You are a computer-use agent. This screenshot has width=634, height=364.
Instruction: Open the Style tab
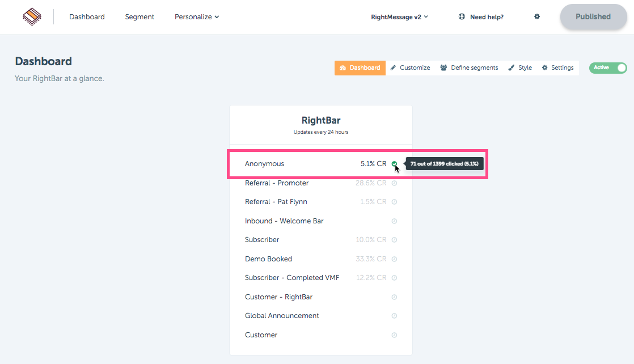[x=521, y=67]
